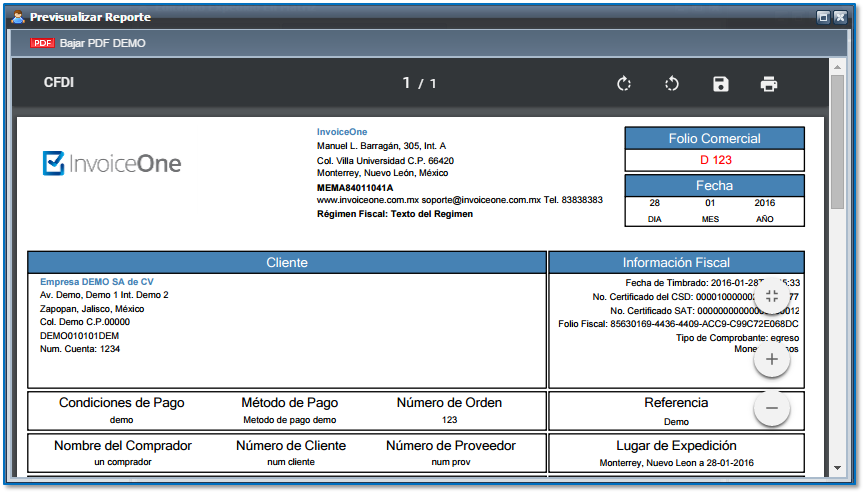Click the Fecha header
Viewport: 865px width, 494px height.
tap(714, 185)
